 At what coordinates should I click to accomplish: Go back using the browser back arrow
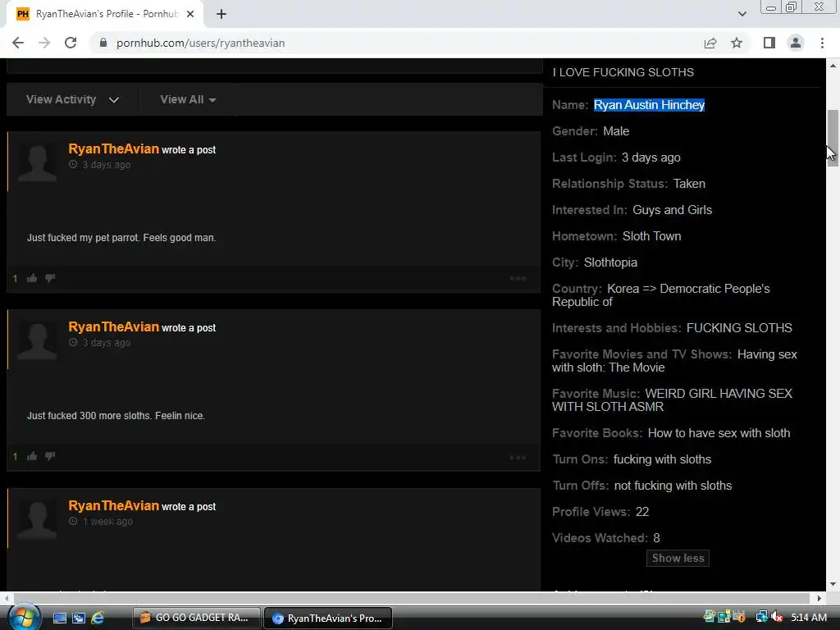(18, 43)
